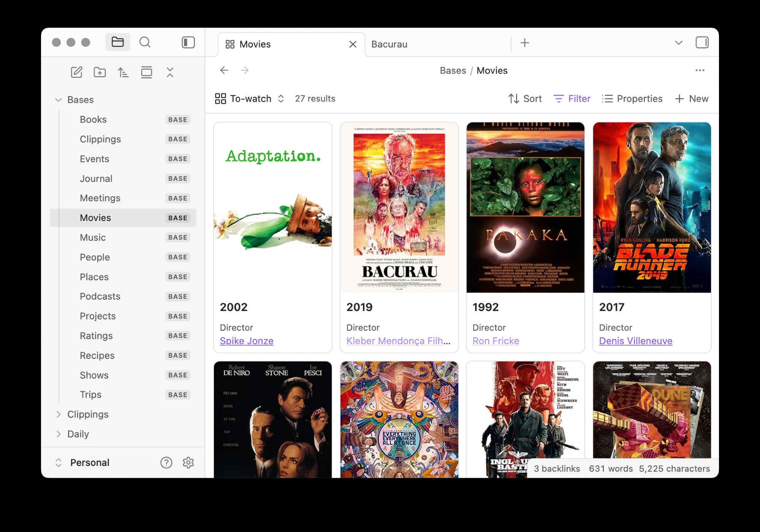Toggle the right sidebar panel
This screenshot has height=532, width=760.
(x=702, y=43)
